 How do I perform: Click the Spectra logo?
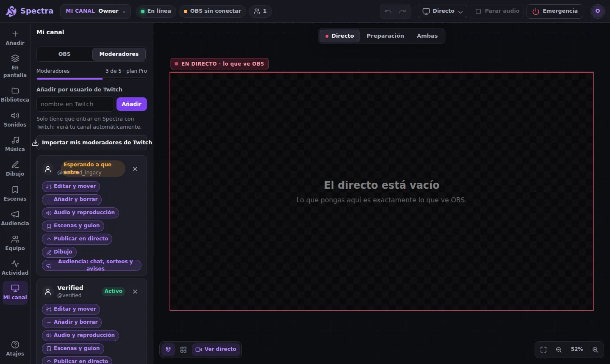[x=29, y=11]
